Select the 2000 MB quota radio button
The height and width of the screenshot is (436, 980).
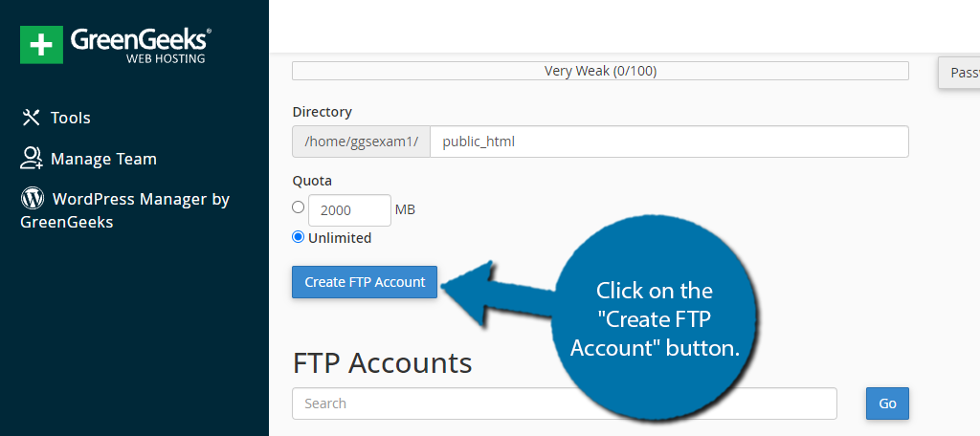pos(299,207)
